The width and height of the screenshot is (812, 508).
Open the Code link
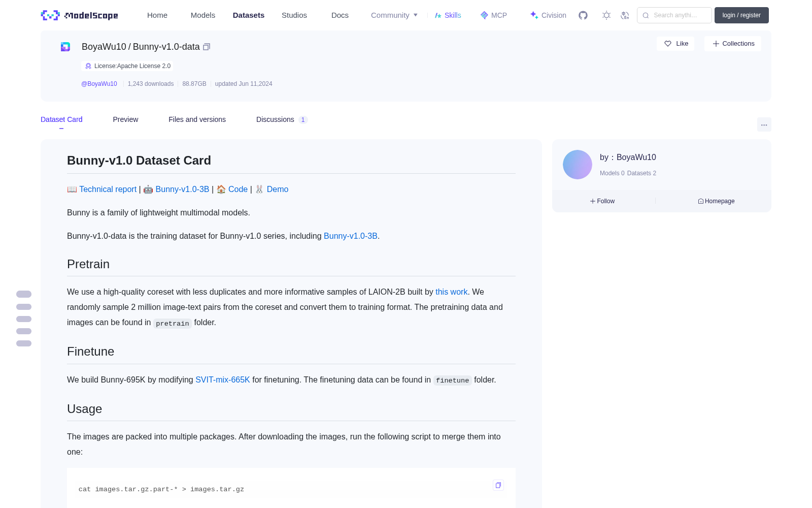[x=238, y=189]
